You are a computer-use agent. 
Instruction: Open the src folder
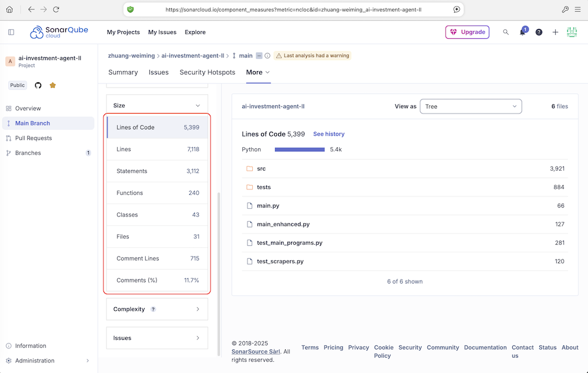pyautogui.click(x=262, y=168)
